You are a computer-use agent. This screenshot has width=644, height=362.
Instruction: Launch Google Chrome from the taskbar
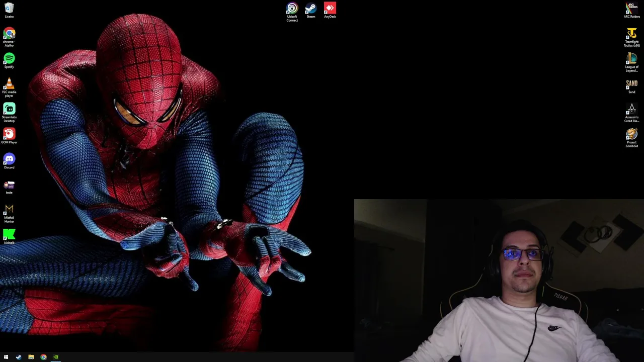[x=44, y=357]
